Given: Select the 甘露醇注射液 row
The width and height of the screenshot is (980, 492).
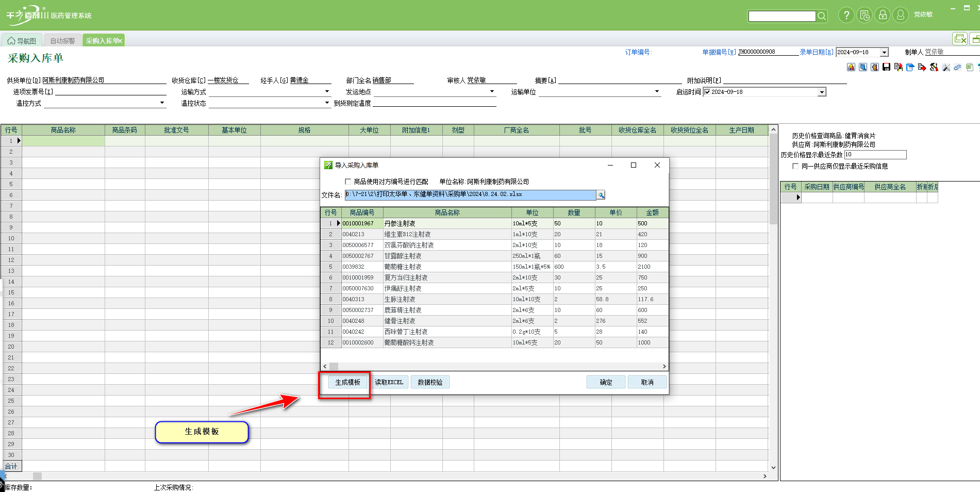Looking at the screenshot, I should (x=494, y=256).
